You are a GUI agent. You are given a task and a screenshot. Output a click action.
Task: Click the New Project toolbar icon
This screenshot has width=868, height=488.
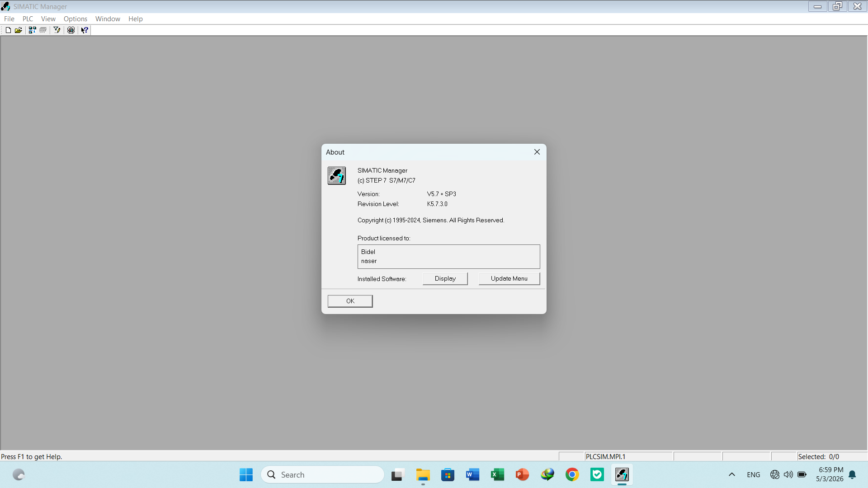8,30
